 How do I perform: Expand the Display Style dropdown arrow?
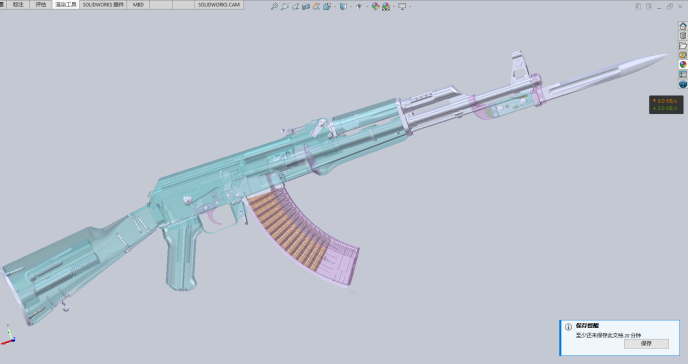click(x=351, y=7)
